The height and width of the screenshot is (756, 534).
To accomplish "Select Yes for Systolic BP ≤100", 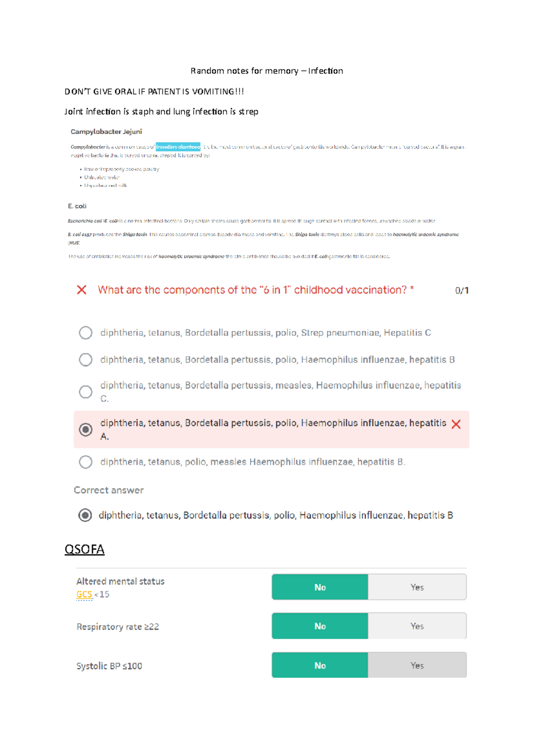I will coord(417,666).
